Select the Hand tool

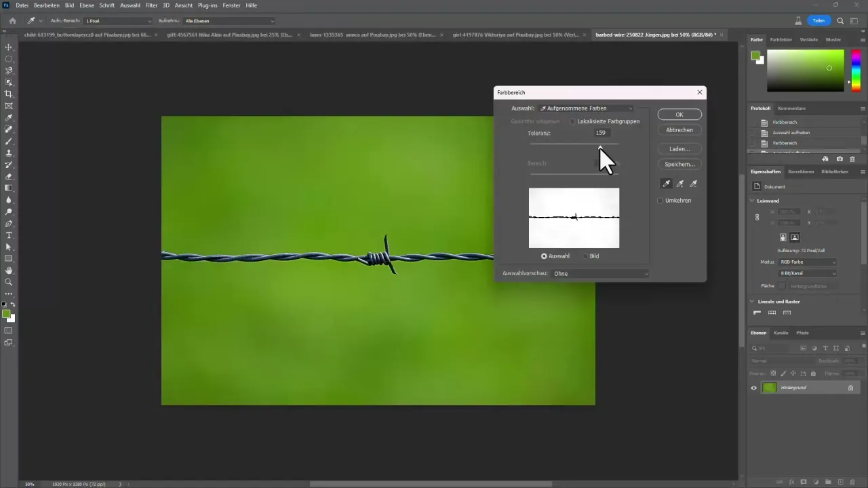pos(9,270)
